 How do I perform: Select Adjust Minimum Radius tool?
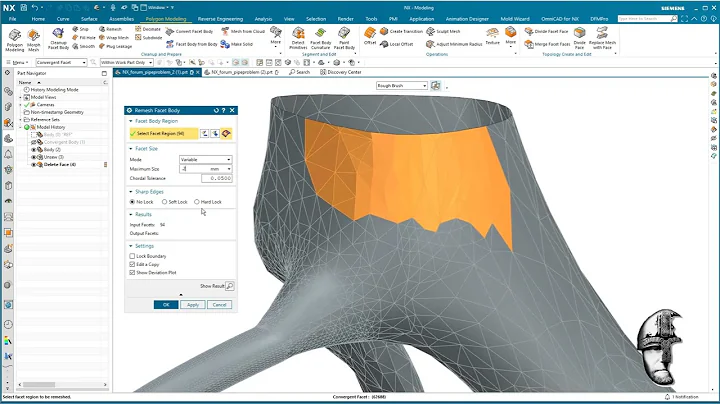point(454,44)
